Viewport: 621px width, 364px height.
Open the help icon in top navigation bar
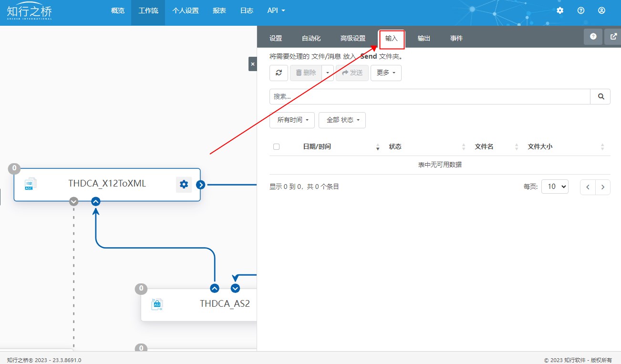[580, 10]
